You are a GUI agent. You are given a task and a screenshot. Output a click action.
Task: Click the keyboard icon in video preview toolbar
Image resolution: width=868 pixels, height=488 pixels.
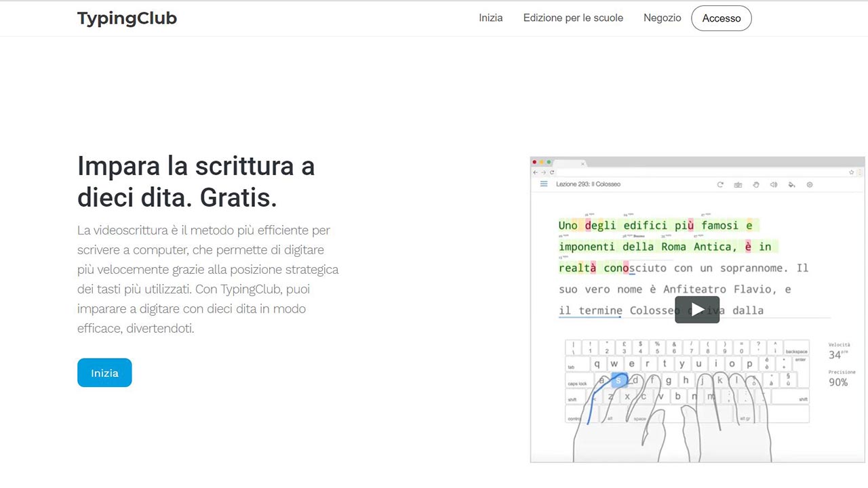click(738, 184)
